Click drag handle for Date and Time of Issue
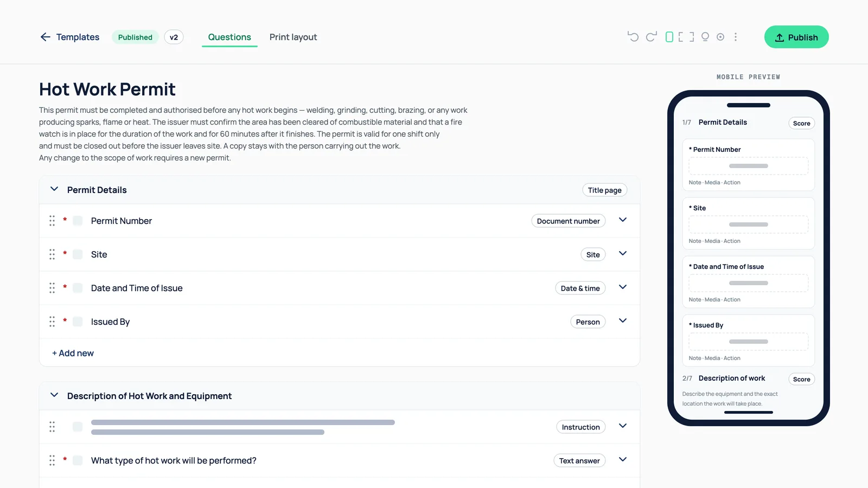Screen dimensions: 868x488 pos(52,288)
